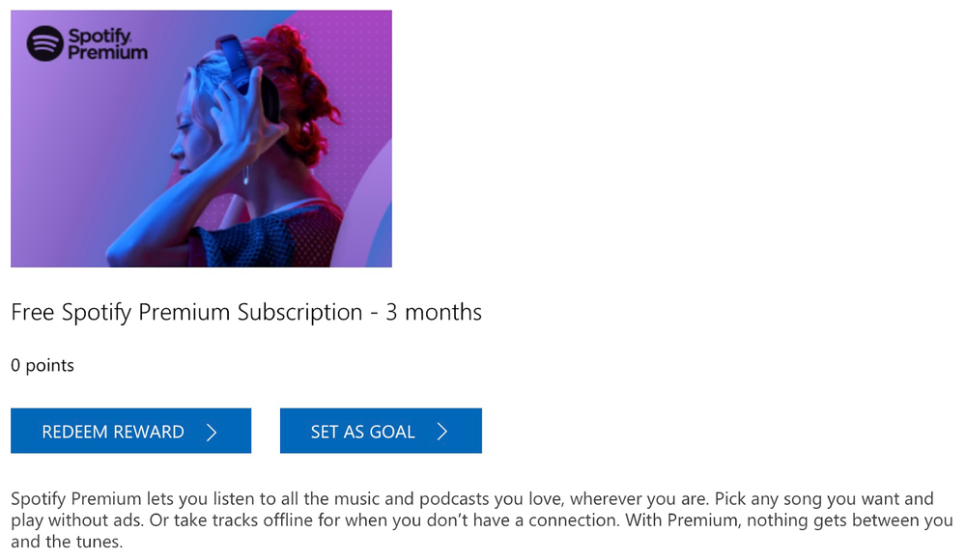Screen dimensions: 966x560
Task: Click the "Spotify Premium" wordmark in banner
Action: point(106,43)
